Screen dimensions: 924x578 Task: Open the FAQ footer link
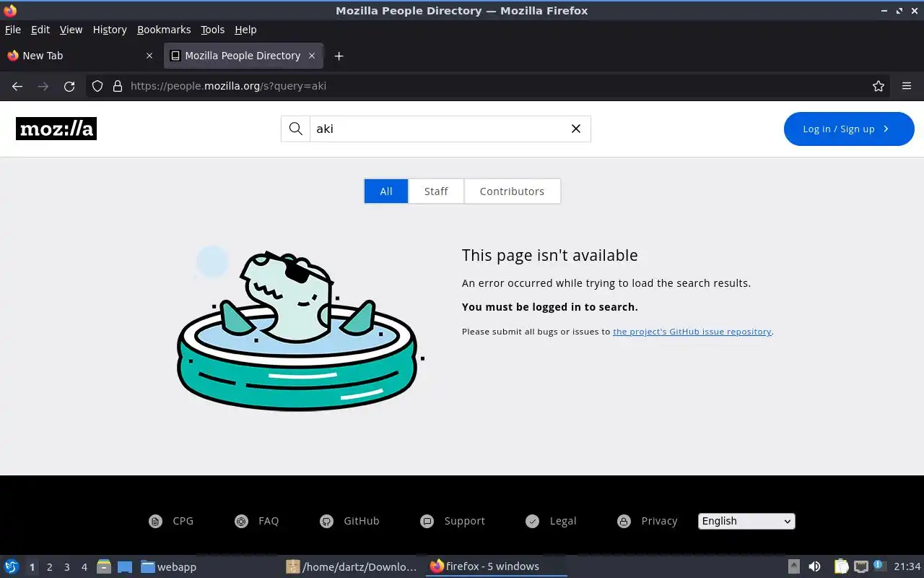(x=269, y=521)
